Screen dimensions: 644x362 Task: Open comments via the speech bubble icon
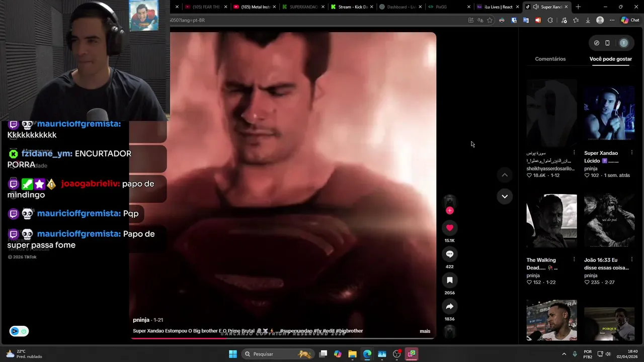point(449,254)
